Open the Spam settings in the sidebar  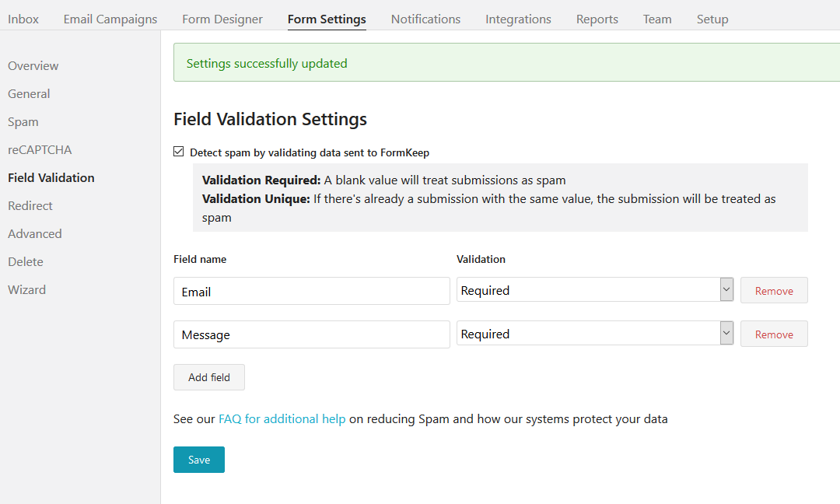pyautogui.click(x=23, y=121)
